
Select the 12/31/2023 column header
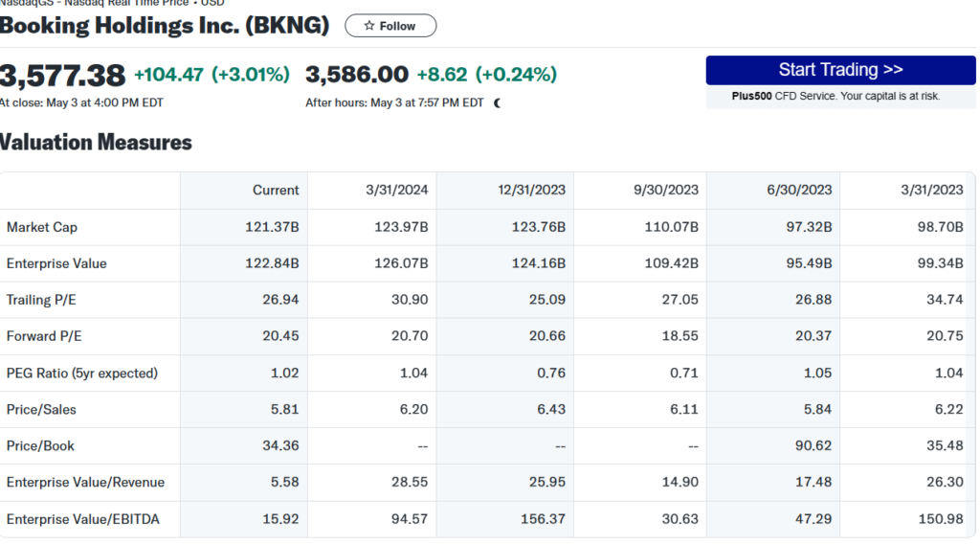click(x=531, y=190)
